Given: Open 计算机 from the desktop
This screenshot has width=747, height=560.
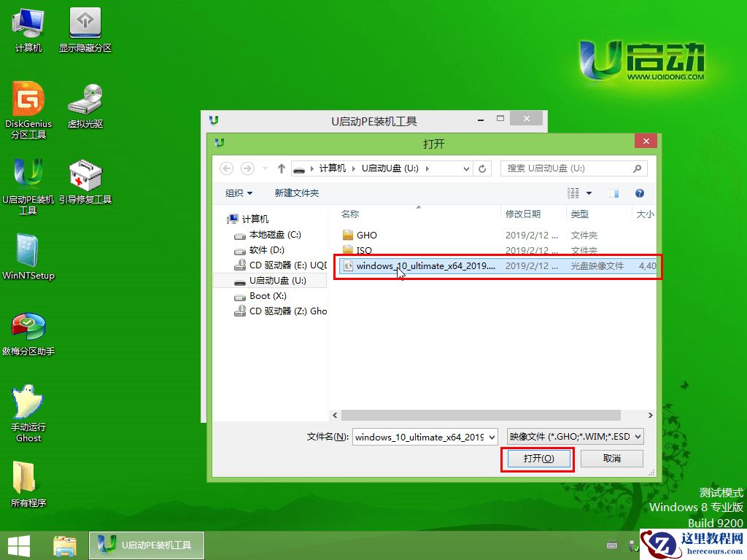Looking at the screenshot, I should pyautogui.click(x=28, y=26).
